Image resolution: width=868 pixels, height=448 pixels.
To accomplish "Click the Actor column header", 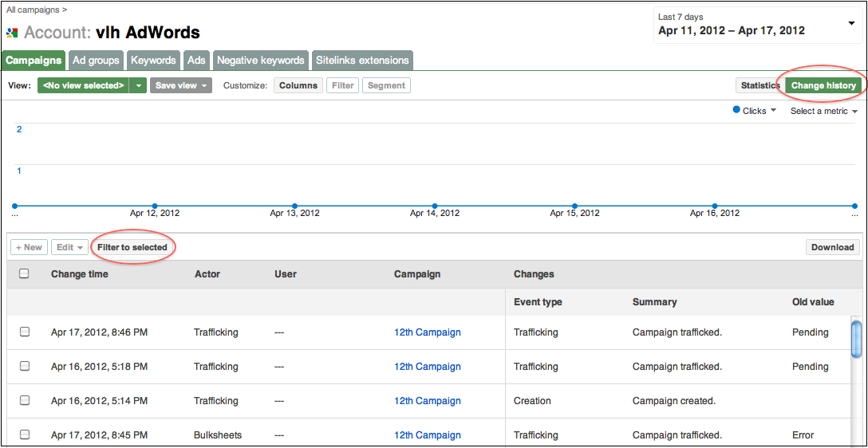I will [x=207, y=273].
